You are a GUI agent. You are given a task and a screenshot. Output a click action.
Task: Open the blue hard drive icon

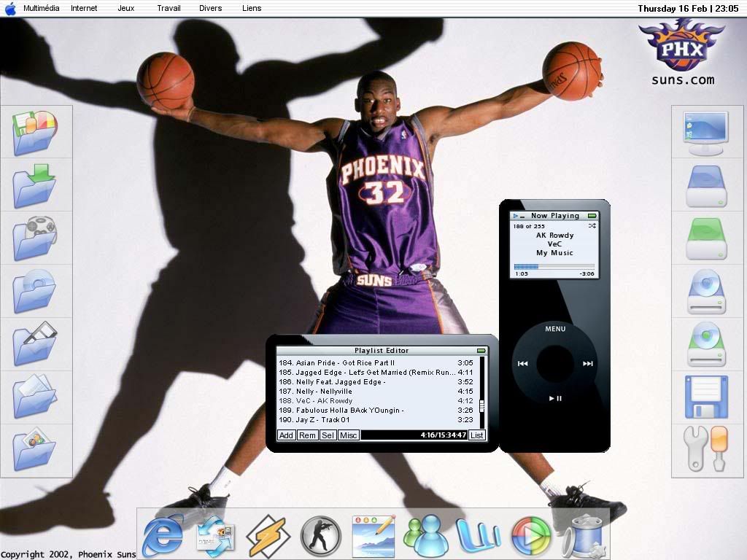click(706, 186)
